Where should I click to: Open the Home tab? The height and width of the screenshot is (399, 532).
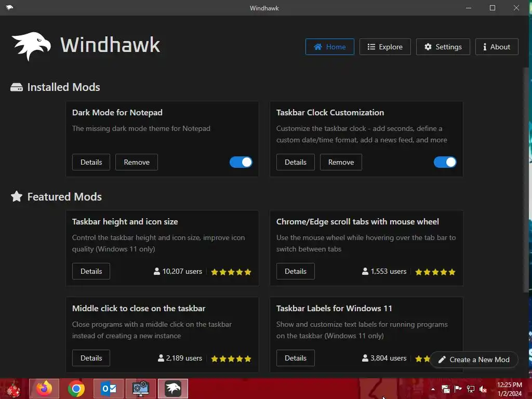pyautogui.click(x=329, y=47)
